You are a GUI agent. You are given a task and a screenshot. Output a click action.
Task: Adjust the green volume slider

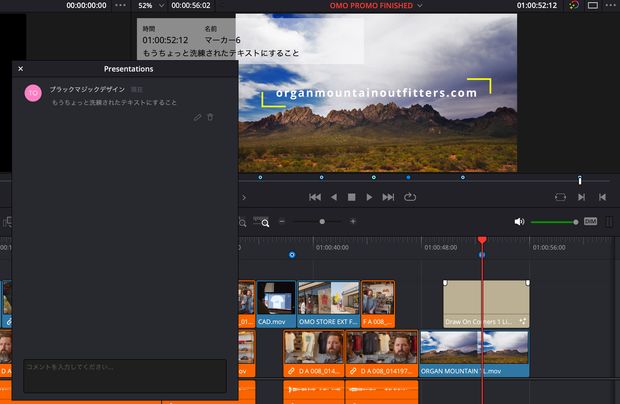tap(554, 222)
